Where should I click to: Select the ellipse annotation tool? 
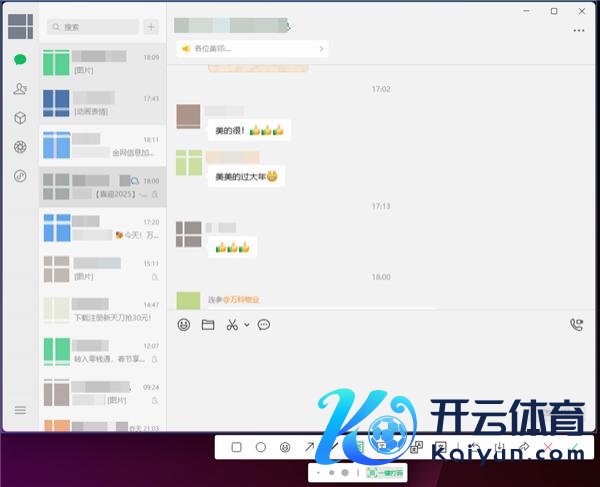coord(261,447)
